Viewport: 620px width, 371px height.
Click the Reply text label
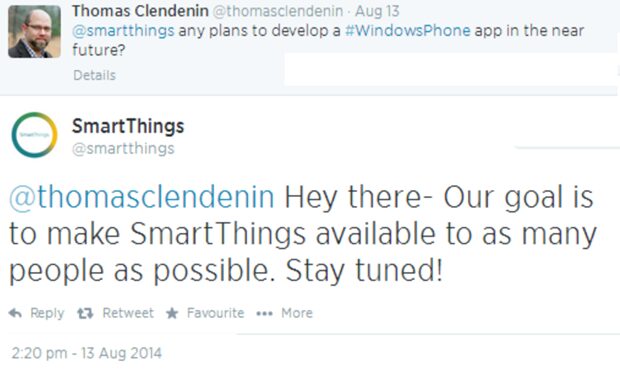pyautogui.click(x=47, y=313)
